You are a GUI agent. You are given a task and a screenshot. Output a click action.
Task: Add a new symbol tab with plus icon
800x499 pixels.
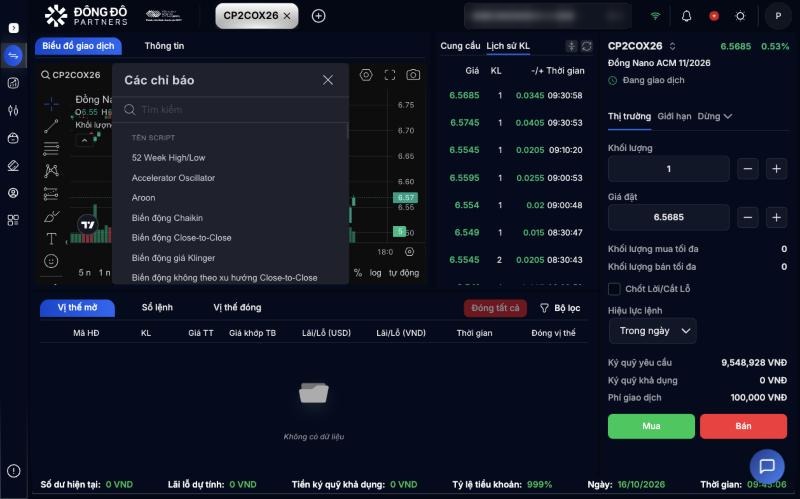tap(318, 16)
